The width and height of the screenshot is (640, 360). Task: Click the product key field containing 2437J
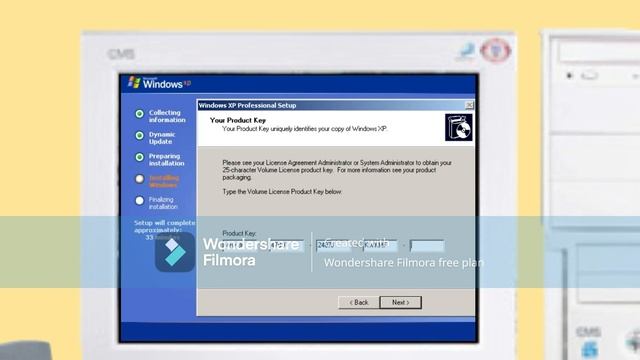tap(333, 246)
